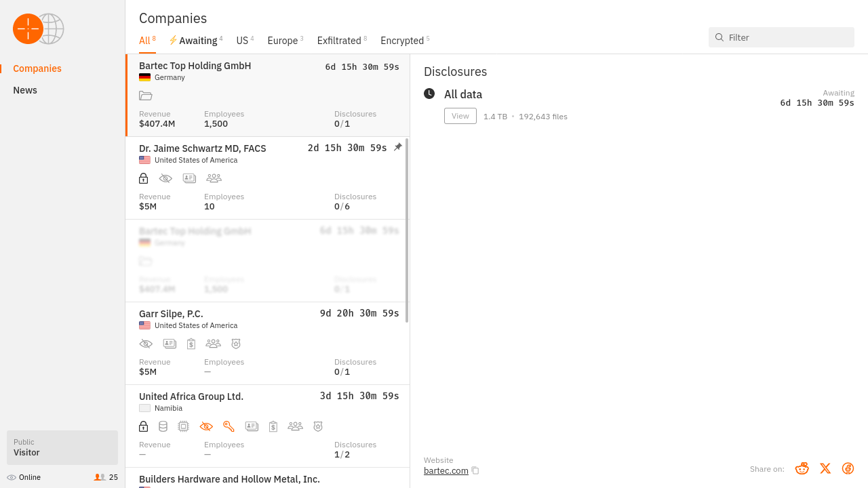Share on Reddit
This screenshot has height=488, width=868.
point(802,468)
